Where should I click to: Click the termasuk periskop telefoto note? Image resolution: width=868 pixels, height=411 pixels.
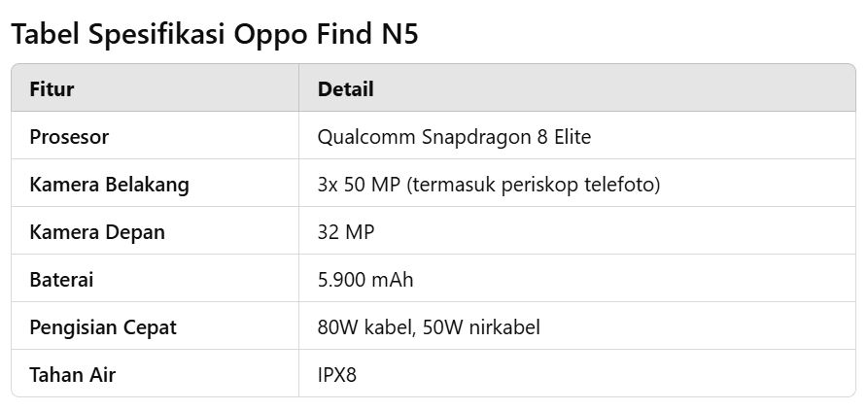coord(536,185)
